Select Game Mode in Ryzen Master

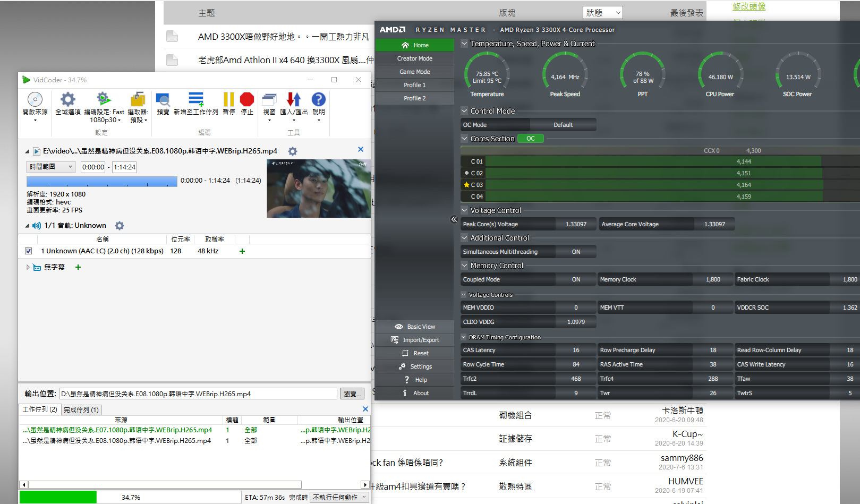click(x=415, y=72)
